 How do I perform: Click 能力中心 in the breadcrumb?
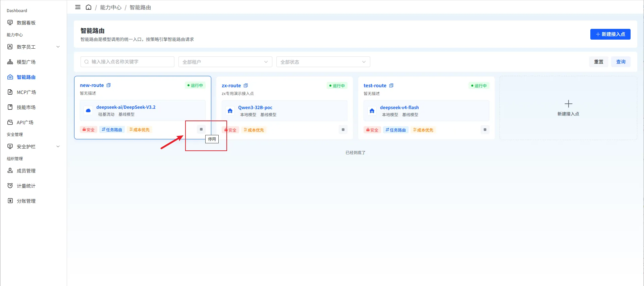pos(111,7)
